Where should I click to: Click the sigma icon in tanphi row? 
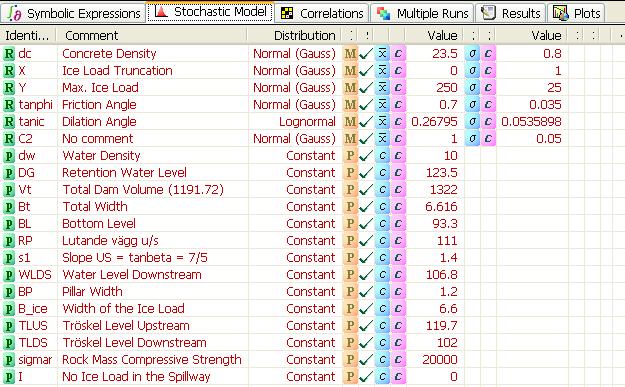[472, 105]
